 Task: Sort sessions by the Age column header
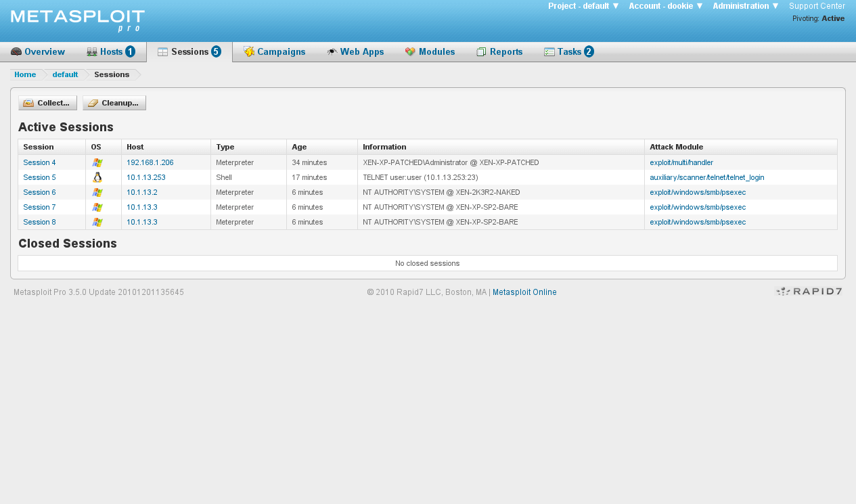click(x=300, y=147)
